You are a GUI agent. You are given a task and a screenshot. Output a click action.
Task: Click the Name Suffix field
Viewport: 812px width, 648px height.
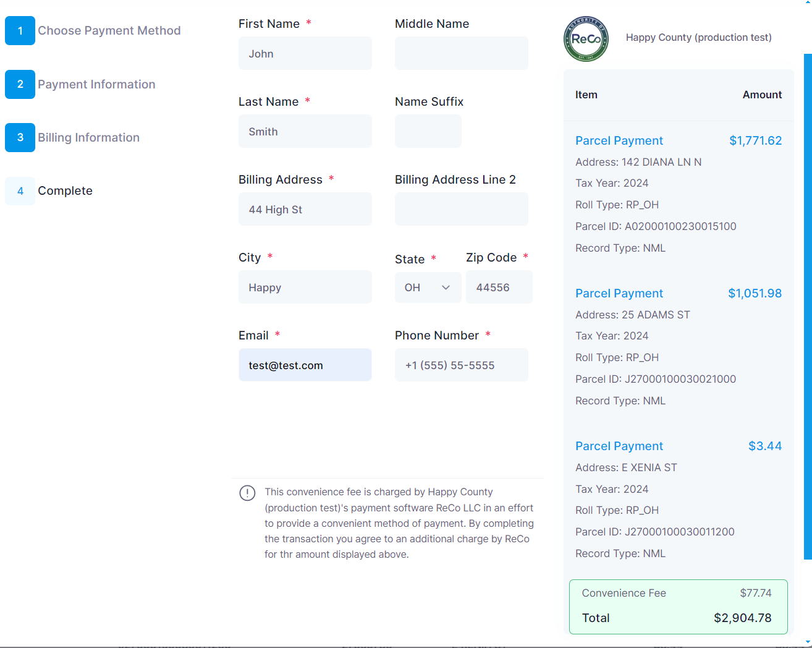tap(428, 132)
